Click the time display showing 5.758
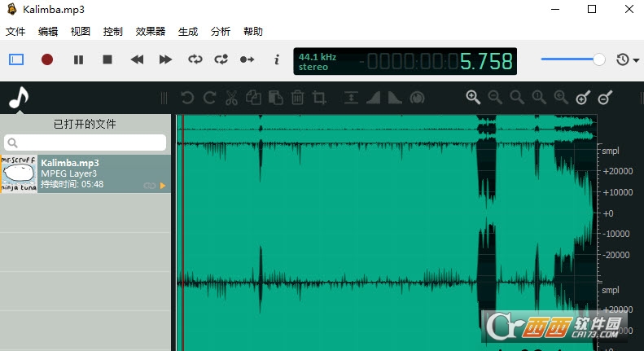The width and height of the screenshot is (644, 351). (486, 61)
